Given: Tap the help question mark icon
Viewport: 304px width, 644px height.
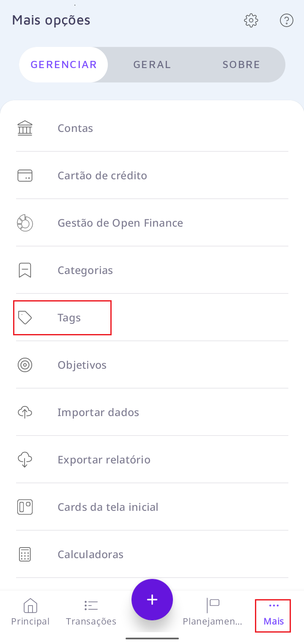Looking at the screenshot, I should click(287, 20).
